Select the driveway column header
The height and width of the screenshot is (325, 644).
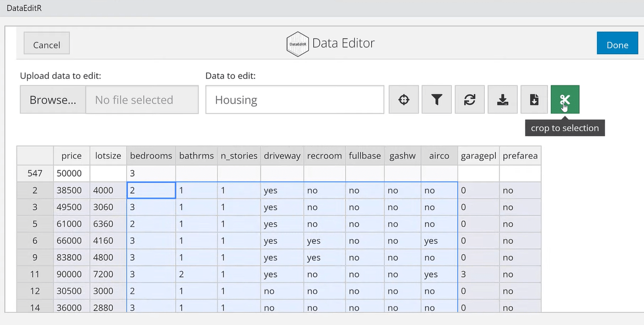tap(282, 156)
